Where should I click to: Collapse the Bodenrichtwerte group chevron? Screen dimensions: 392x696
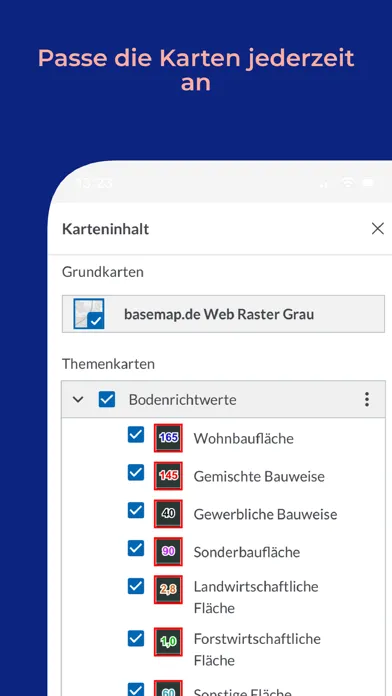click(78, 399)
